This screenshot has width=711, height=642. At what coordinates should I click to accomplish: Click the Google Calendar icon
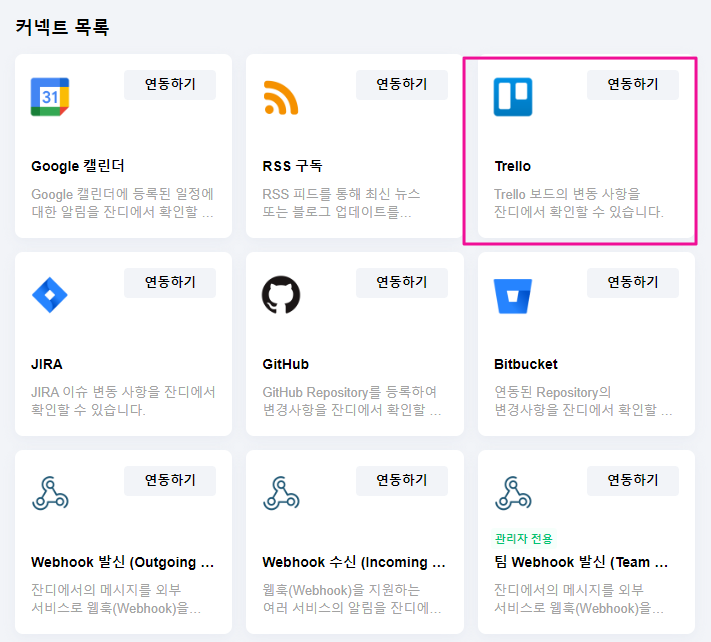tap(50, 97)
